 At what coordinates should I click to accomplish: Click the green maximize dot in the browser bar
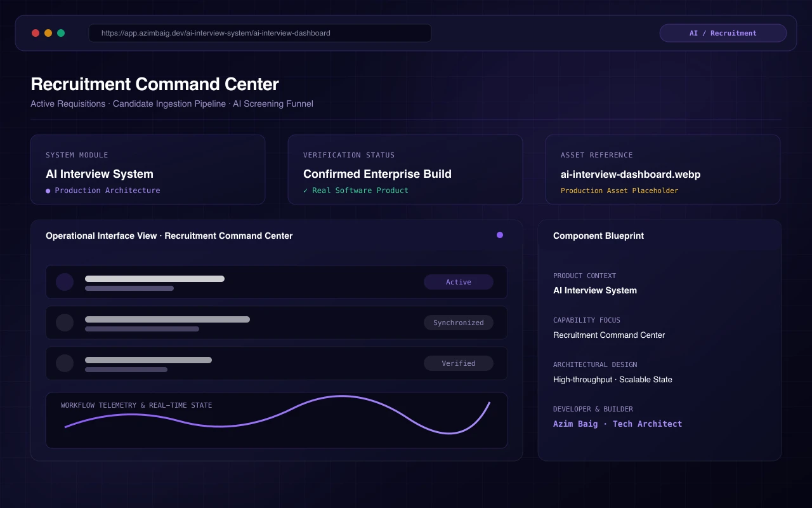(61, 33)
